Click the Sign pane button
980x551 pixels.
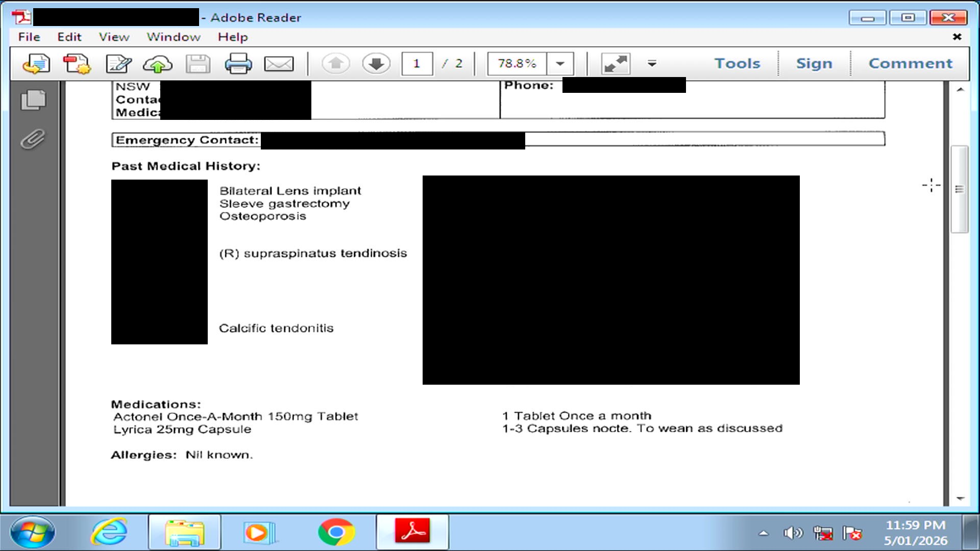(814, 63)
